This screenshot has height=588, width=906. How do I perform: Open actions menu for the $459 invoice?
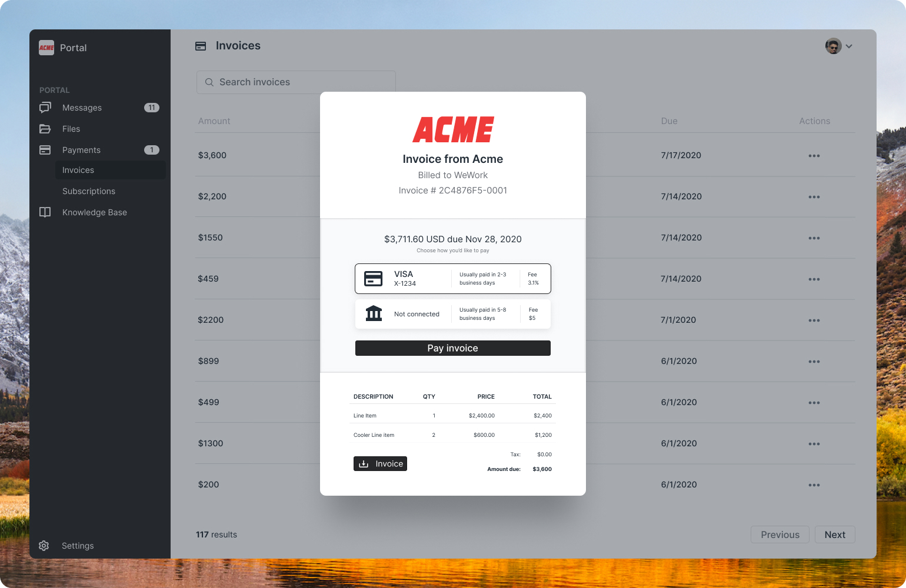tap(814, 279)
